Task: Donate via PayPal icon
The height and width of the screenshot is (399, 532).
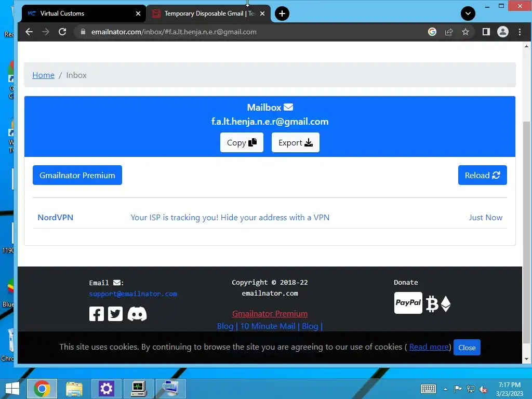Action: click(408, 303)
